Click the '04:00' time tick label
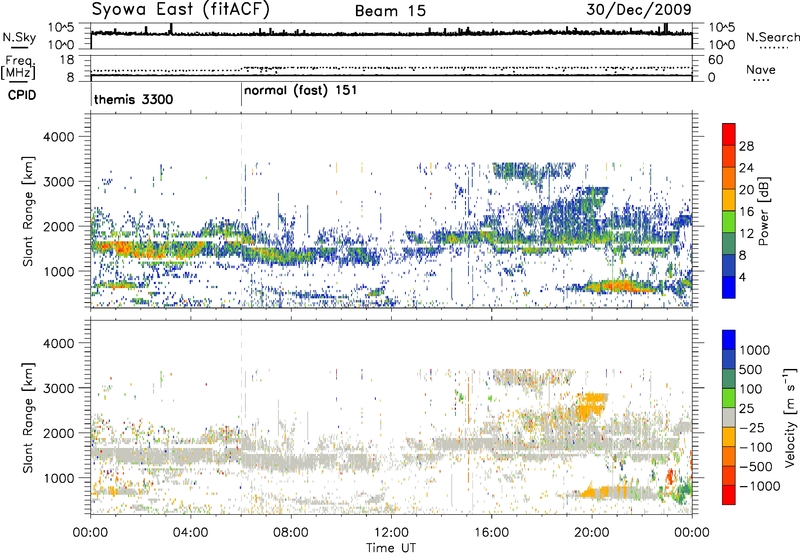 tap(190, 533)
